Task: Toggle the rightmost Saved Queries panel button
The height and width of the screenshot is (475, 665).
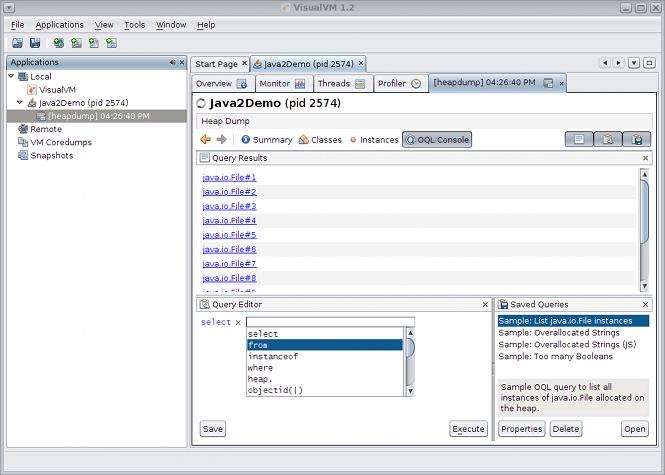Action: click(x=635, y=140)
